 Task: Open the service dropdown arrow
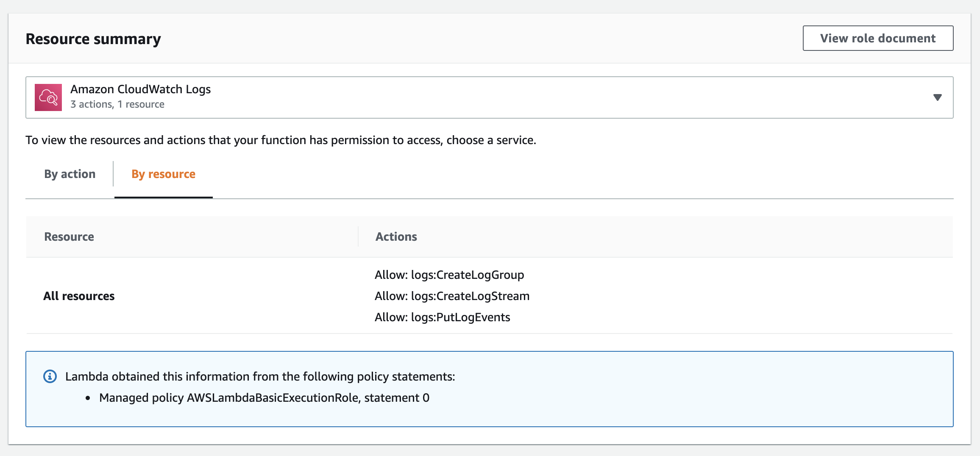coord(937,97)
